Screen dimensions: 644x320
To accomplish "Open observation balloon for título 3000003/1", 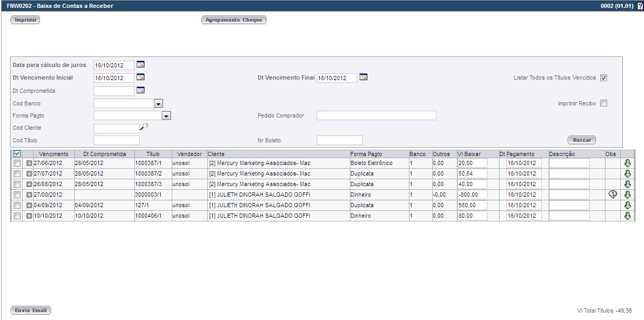I will [x=612, y=195].
